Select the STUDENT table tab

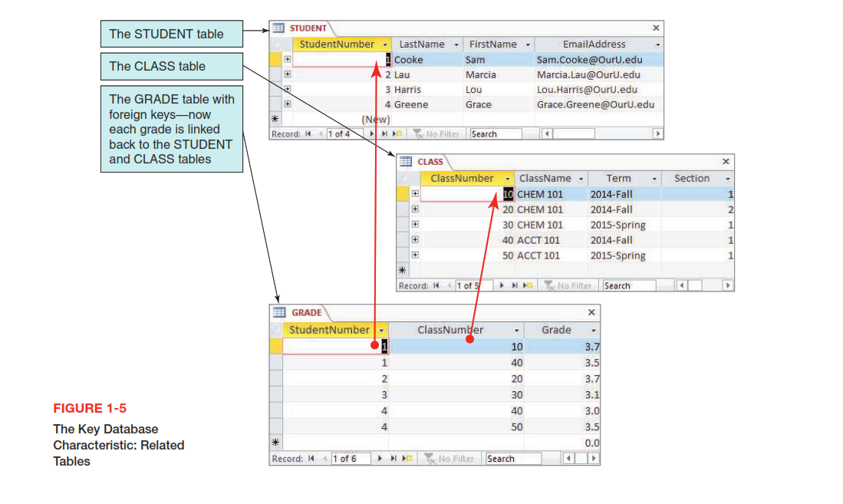[x=308, y=28]
